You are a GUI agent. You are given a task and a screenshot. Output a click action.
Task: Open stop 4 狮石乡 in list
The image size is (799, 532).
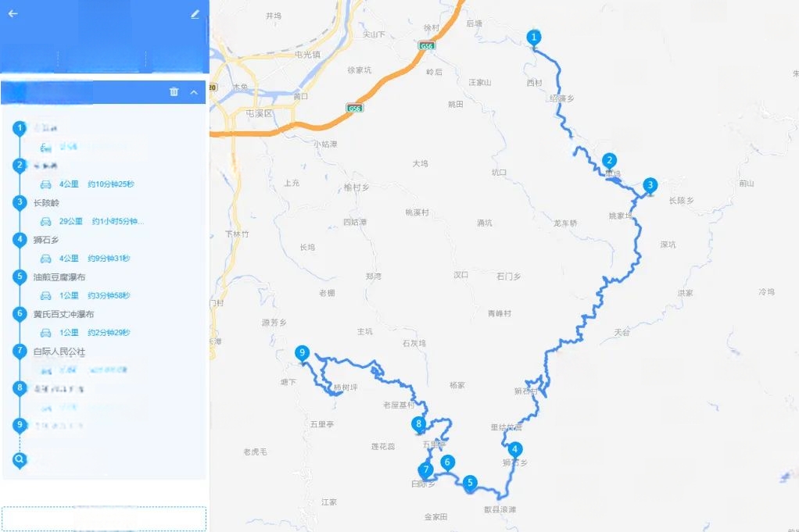[46, 240]
